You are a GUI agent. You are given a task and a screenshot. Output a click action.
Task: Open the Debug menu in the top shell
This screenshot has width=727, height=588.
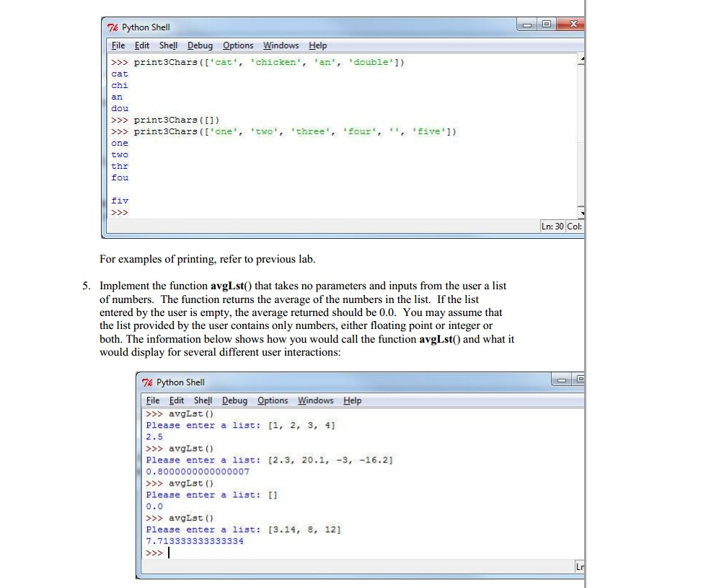[x=200, y=45]
